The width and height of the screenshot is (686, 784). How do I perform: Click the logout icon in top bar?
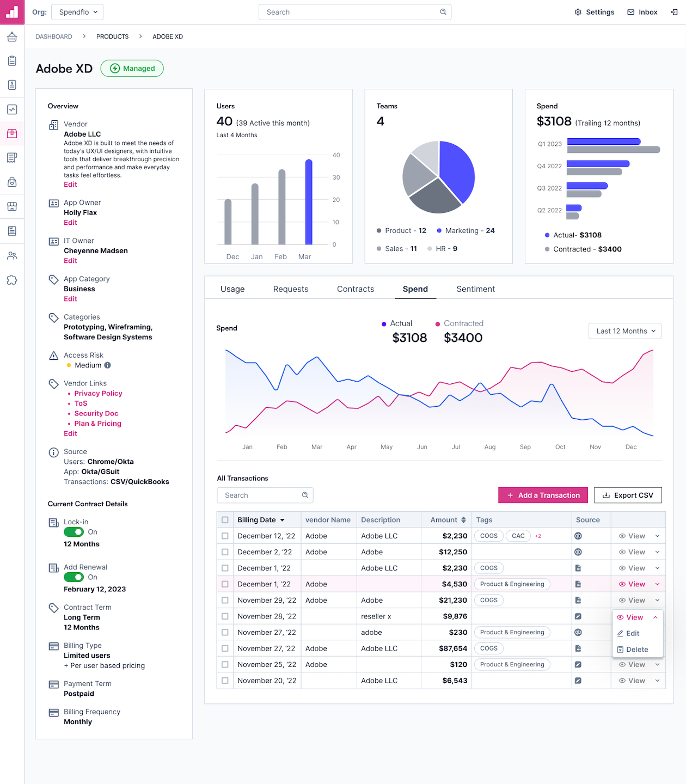pyautogui.click(x=674, y=12)
